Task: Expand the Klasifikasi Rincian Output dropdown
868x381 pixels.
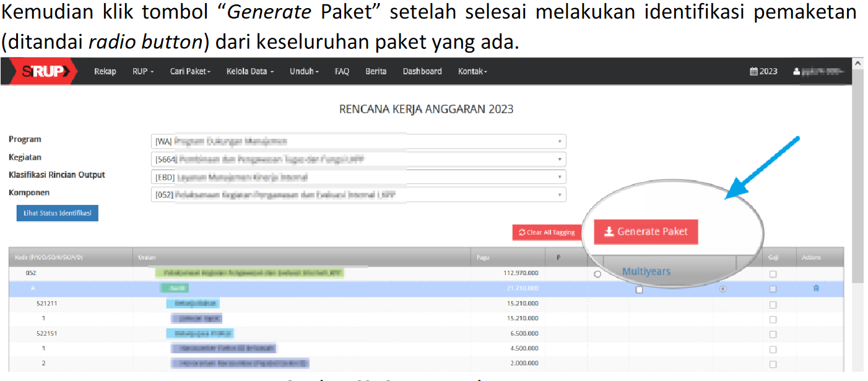Action: [x=358, y=177]
